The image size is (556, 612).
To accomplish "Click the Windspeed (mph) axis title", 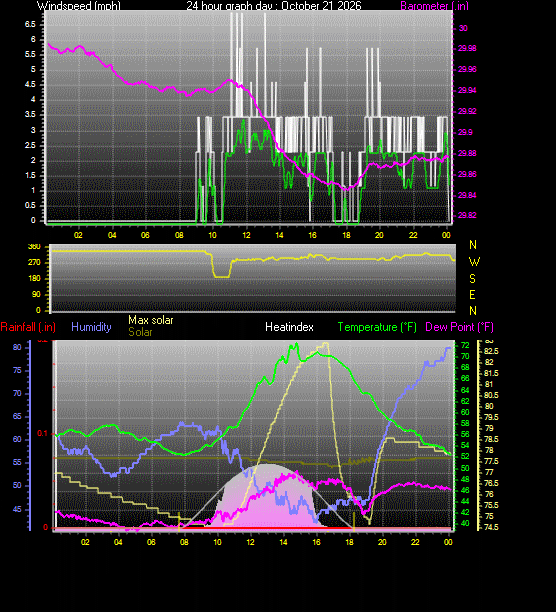I will pos(79,5).
